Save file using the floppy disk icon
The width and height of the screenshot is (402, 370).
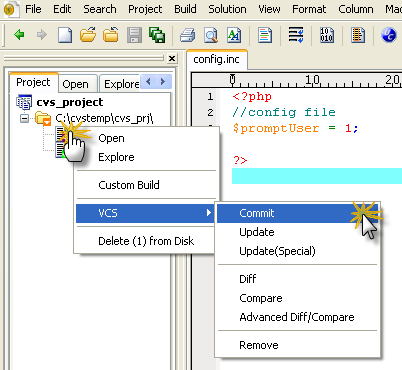point(134,35)
